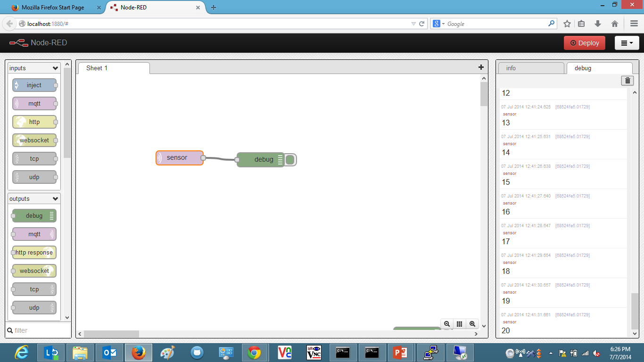The height and width of the screenshot is (362, 644).
Task: Open Chrome from the taskbar
Action: pos(254,353)
